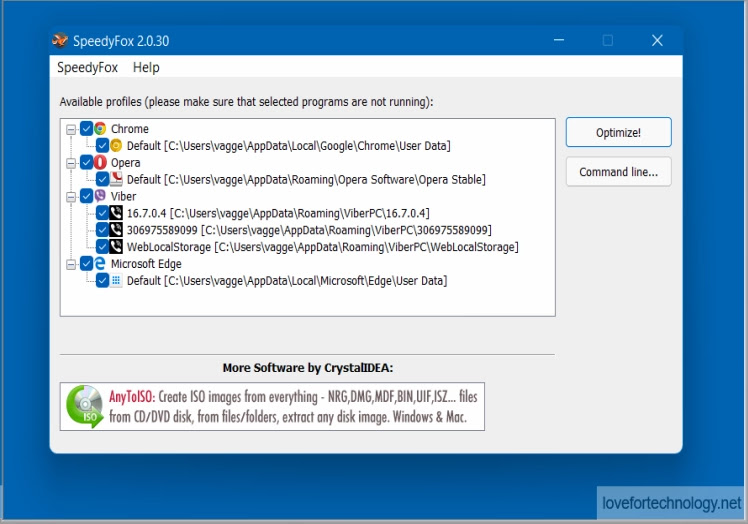Open the Help menu
This screenshot has height=524, width=748.
(146, 67)
